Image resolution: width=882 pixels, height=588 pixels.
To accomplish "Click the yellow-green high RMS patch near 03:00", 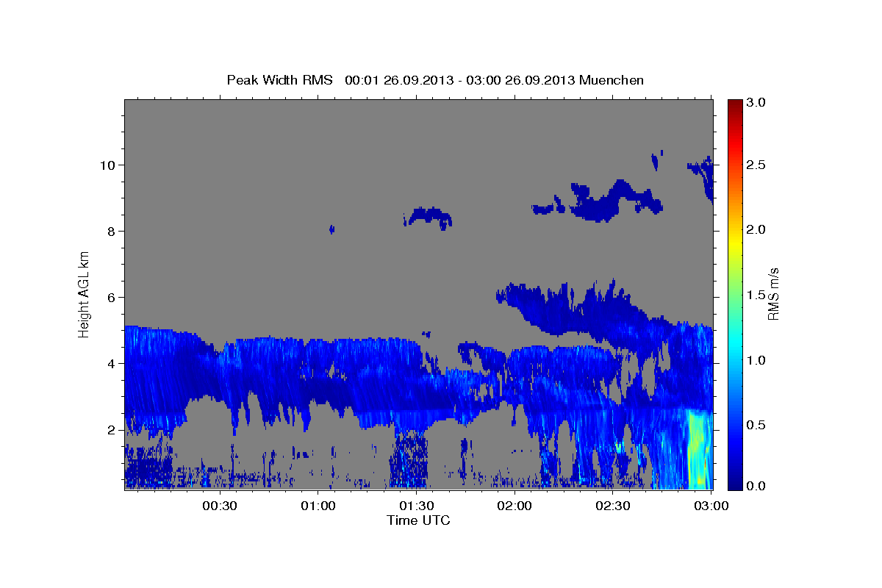I will 696,450.
